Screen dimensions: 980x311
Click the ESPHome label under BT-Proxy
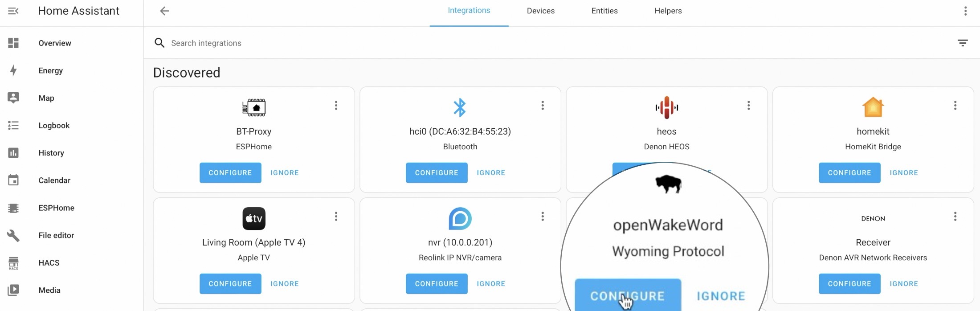(x=254, y=147)
